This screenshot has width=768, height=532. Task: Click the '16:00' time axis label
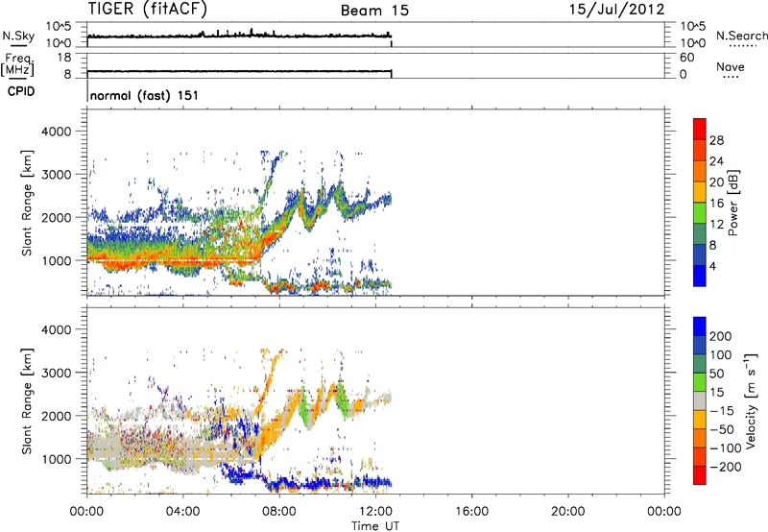point(471,512)
